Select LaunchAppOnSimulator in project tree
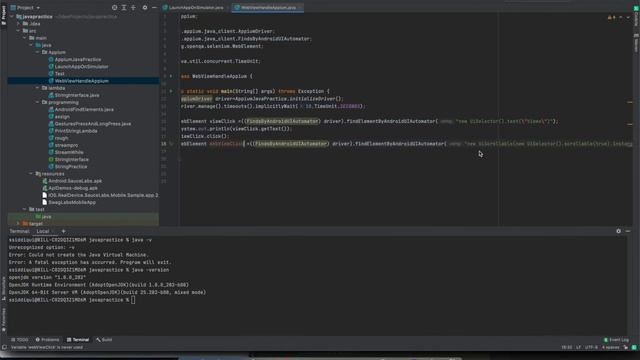640x360 pixels. [81, 67]
